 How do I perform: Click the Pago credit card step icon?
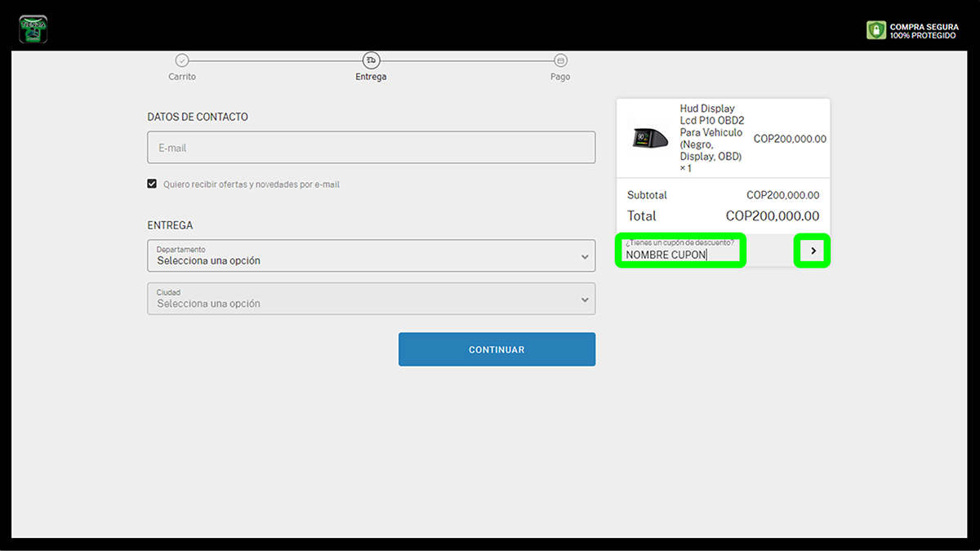click(x=560, y=60)
